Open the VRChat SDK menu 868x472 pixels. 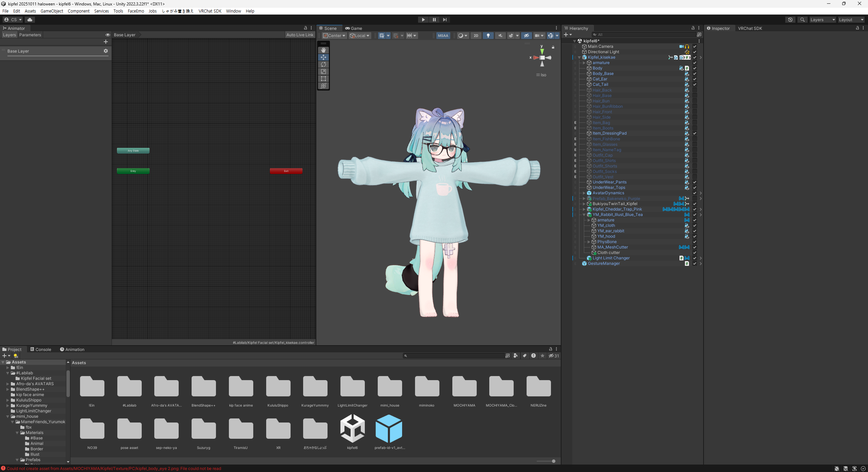click(x=210, y=11)
